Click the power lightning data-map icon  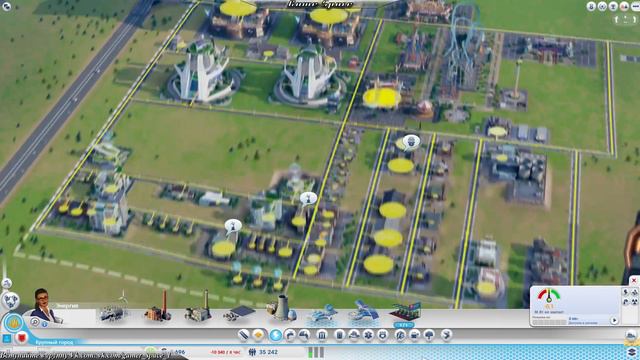pyautogui.click(x=626, y=292)
